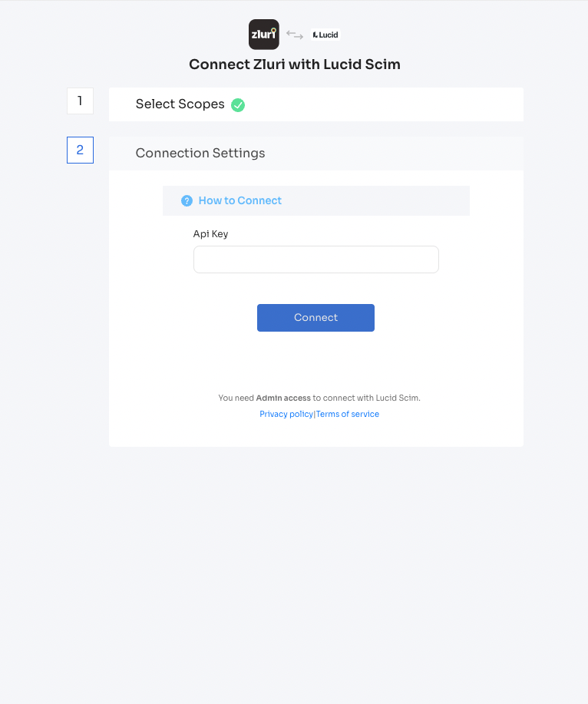Click the bold Admin access text
Image resolution: width=588 pixels, height=704 pixels.
(x=283, y=398)
